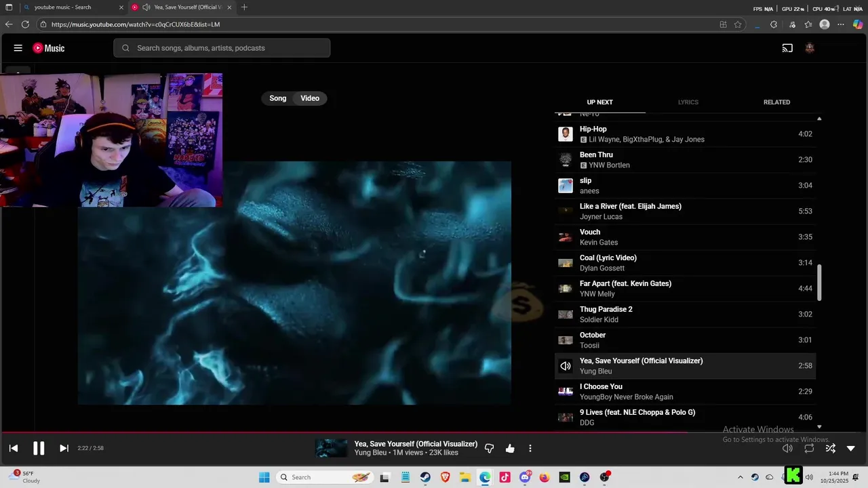Screen dimensions: 868x488
Task: Open Firefox from the taskbar
Action: pyautogui.click(x=545, y=477)
